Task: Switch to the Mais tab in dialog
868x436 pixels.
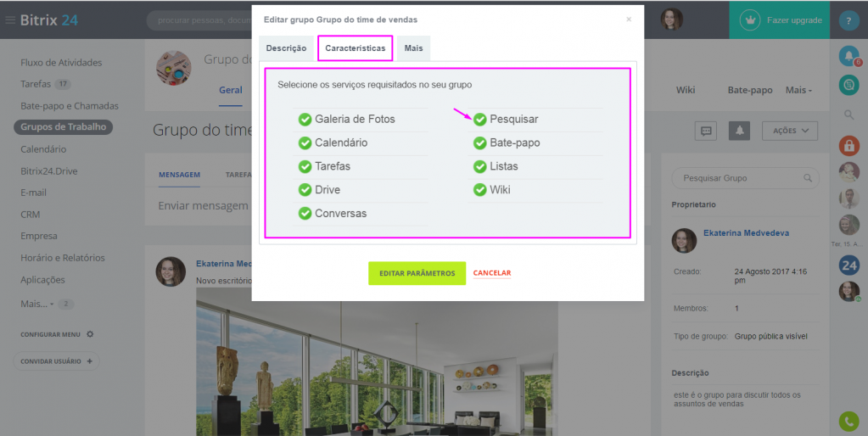Action: 413,48
